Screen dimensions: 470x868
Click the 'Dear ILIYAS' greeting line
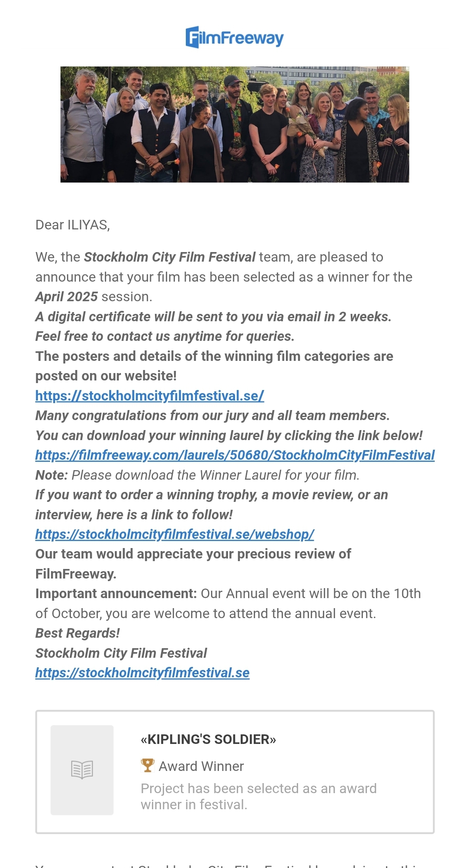click(73, 225)
